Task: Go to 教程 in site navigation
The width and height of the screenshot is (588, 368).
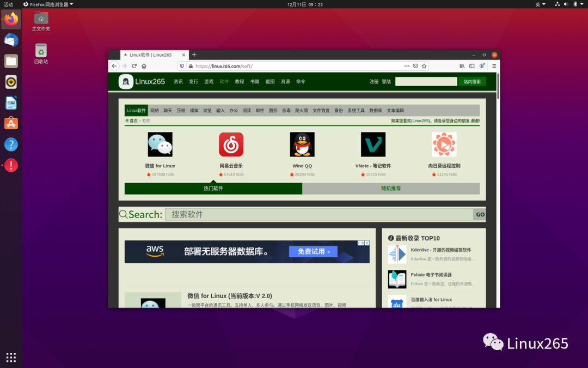Action: [239, 81]
